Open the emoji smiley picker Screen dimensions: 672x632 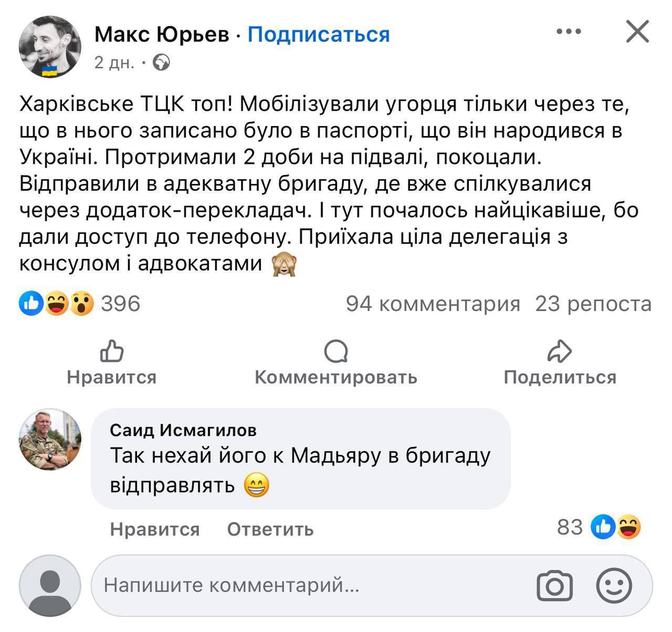click(614, 585)
